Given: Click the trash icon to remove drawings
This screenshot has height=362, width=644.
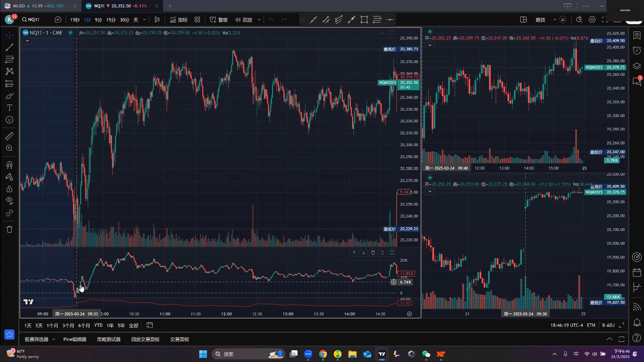Looking at the screenshot, I should coord(9,229).
